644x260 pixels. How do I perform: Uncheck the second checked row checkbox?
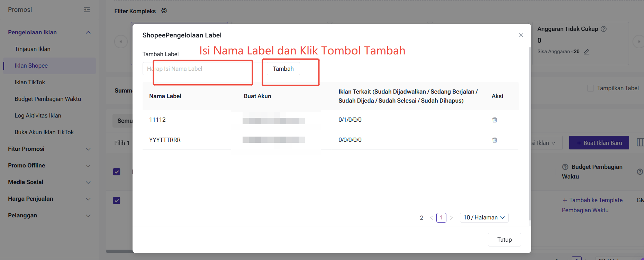pyautogui.click(x=117, y=200)
